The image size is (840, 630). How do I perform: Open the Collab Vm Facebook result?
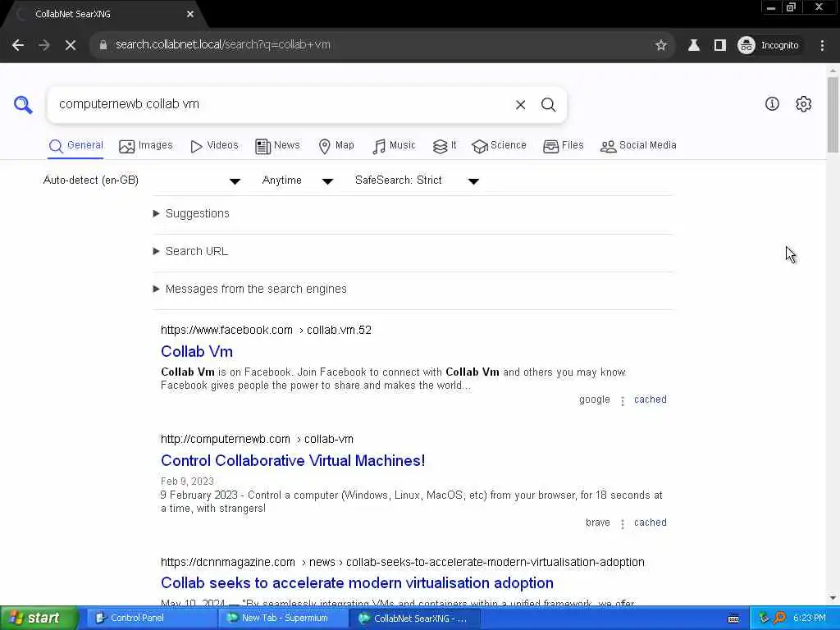[x=197, y=352]
